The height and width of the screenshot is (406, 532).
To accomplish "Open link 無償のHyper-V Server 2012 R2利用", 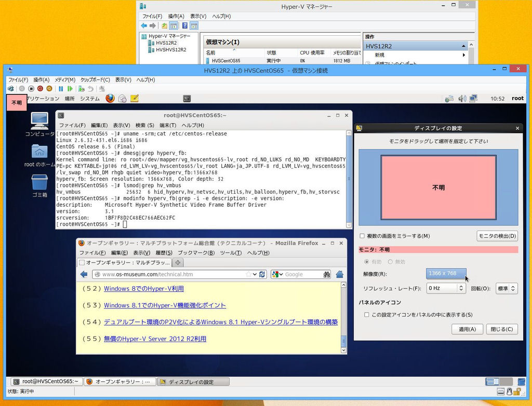I will pyautogui.click(x=155, y=339).
